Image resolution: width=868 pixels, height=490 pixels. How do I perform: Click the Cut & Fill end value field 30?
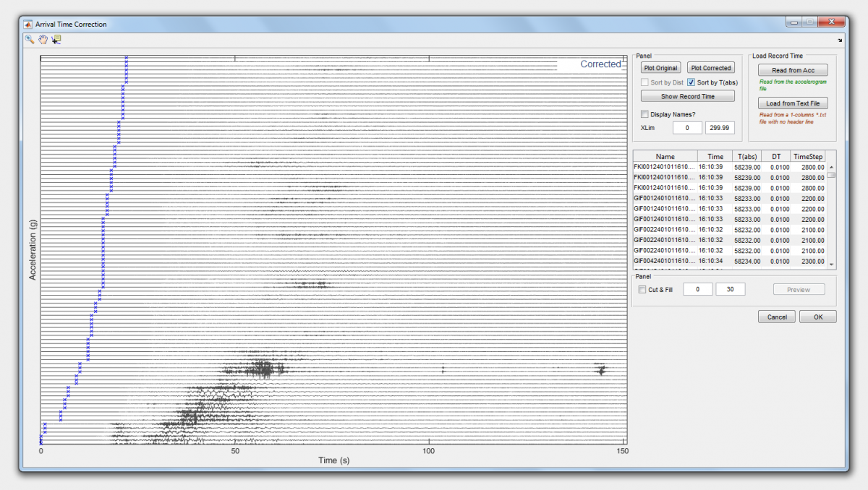click(730, 289)
